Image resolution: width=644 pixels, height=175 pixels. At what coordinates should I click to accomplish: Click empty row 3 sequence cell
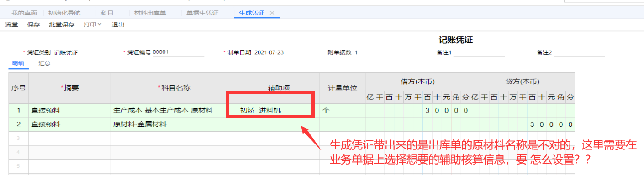click(19, 138)
